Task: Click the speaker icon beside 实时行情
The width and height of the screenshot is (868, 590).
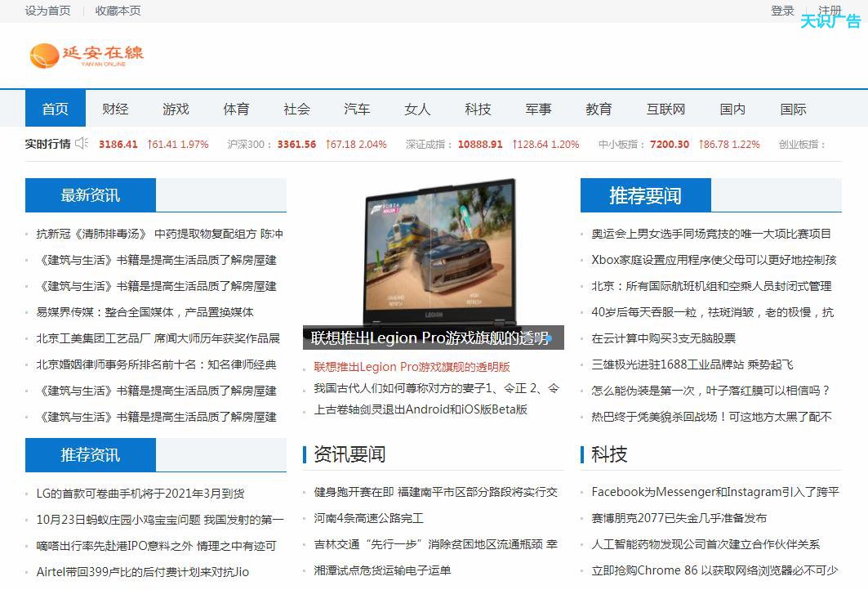Action: pyautogui.click(x=82, y=144)
